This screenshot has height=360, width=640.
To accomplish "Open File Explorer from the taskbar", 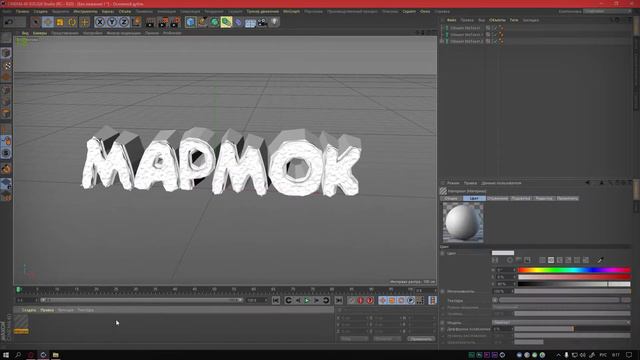I will coord(56,355).
